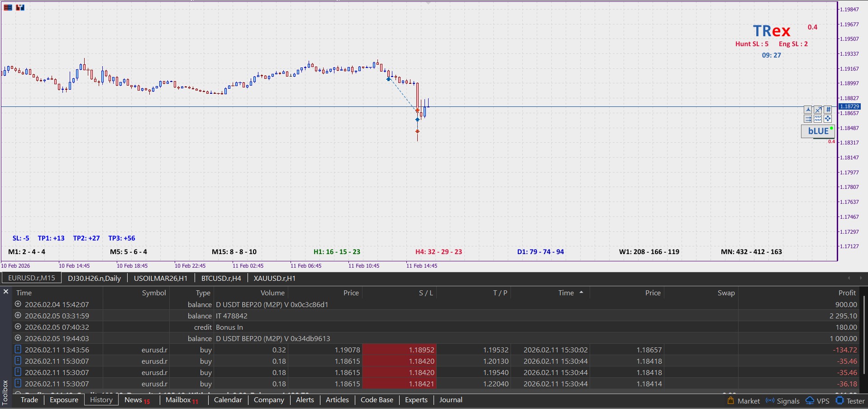Click the three-pointed star panel icon
Image resolution: width=868 pixels, height=409 pixels.
[x=808, y=110]
